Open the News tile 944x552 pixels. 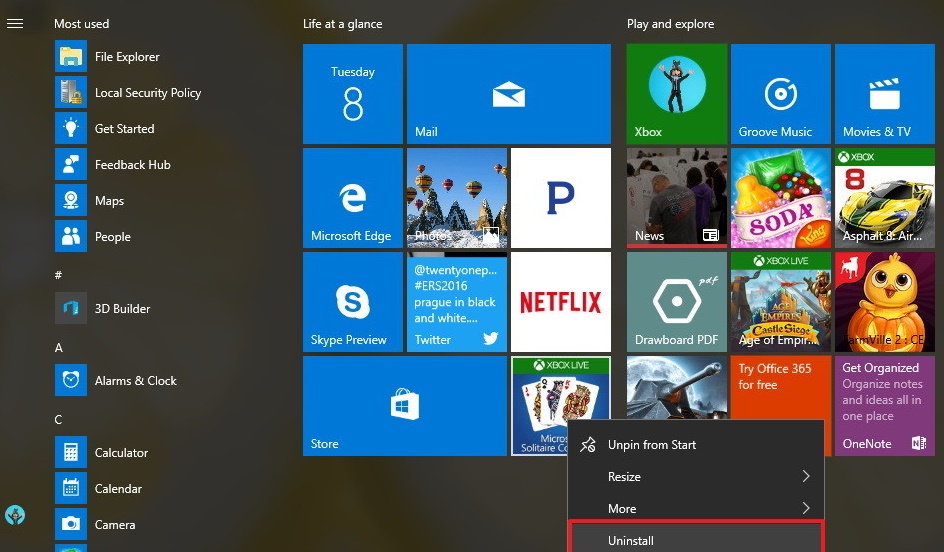pos(677,198)
